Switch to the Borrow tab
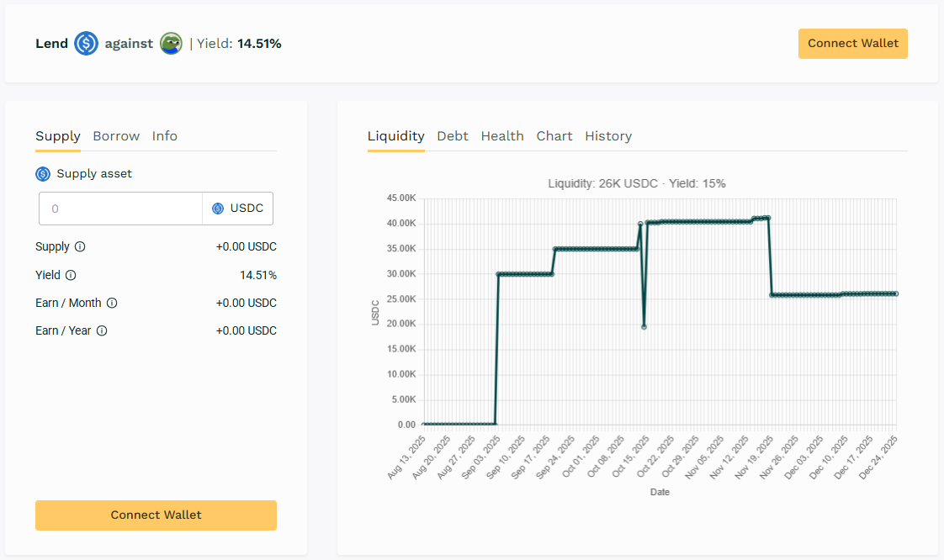 [x=116, y=136]
